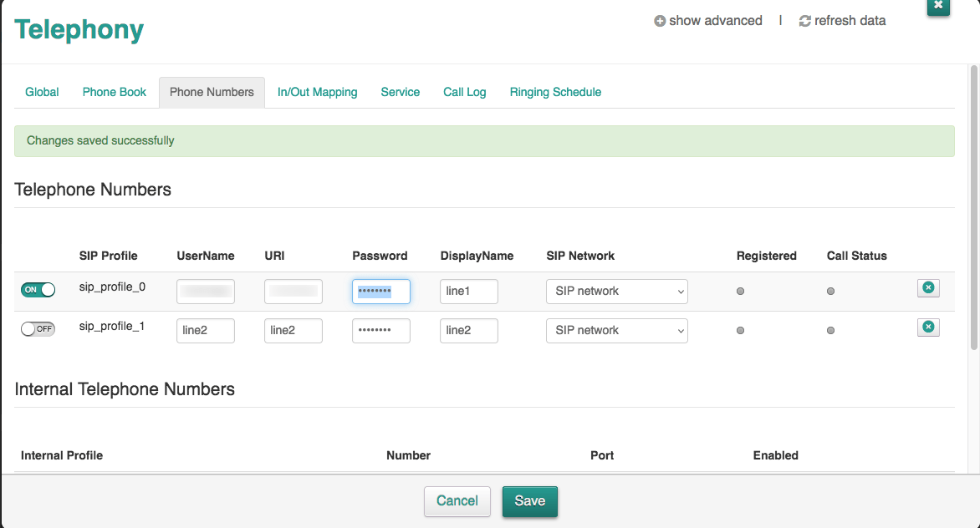Click the Registered column header
Image resolution: width=980 pixels, height=528 pixels.
click(767, 256)
